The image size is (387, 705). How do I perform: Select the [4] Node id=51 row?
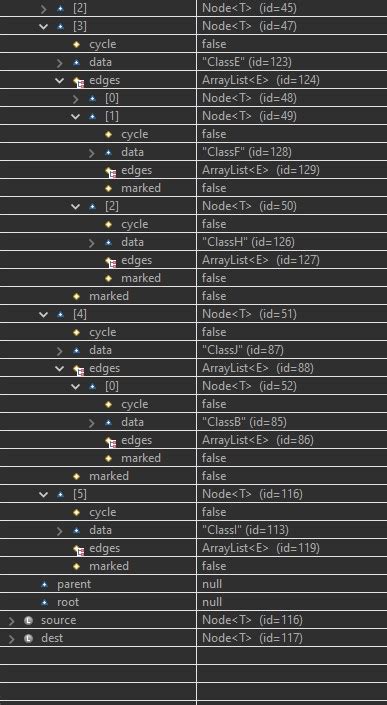193,314
